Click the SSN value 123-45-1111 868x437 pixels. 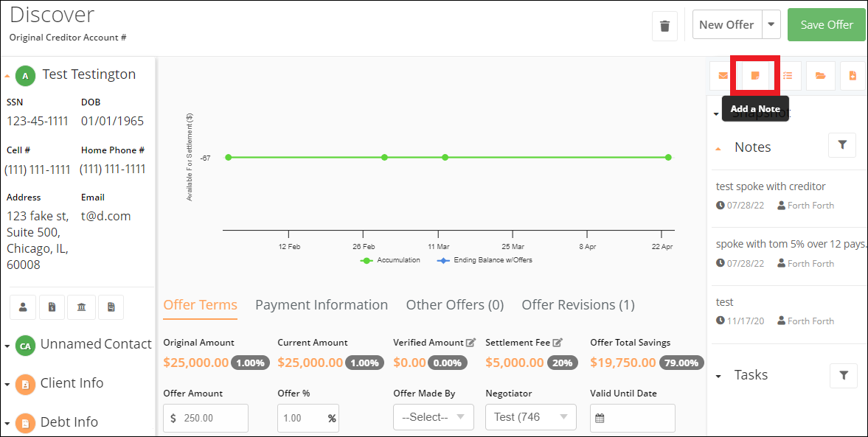point(38,121)
